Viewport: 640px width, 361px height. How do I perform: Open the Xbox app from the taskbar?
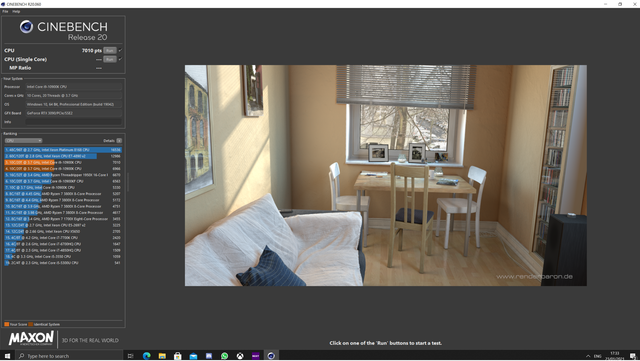pos(240,356)
